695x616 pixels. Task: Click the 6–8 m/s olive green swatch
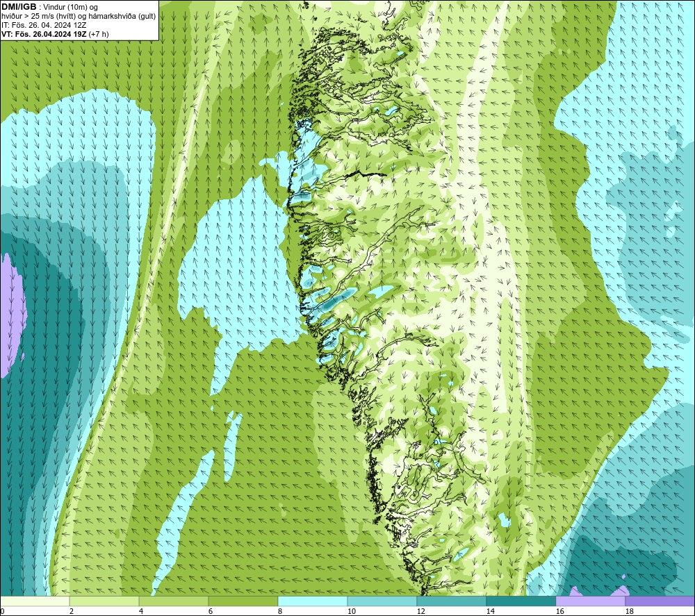(243, 601)
